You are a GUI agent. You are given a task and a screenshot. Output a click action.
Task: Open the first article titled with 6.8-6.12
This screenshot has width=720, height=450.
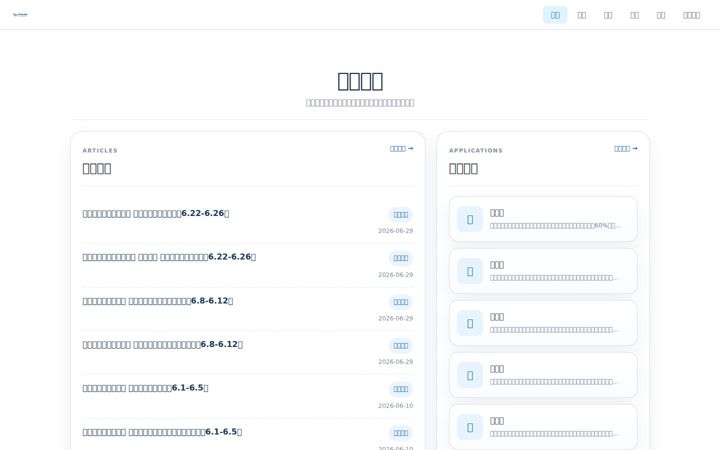pyautogui.click(x=158, y=301)
